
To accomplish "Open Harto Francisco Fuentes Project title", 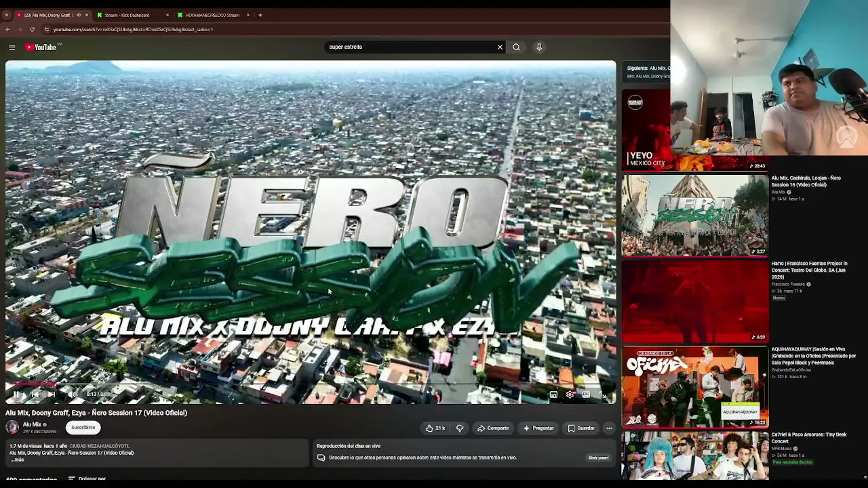I will (809, 270).
